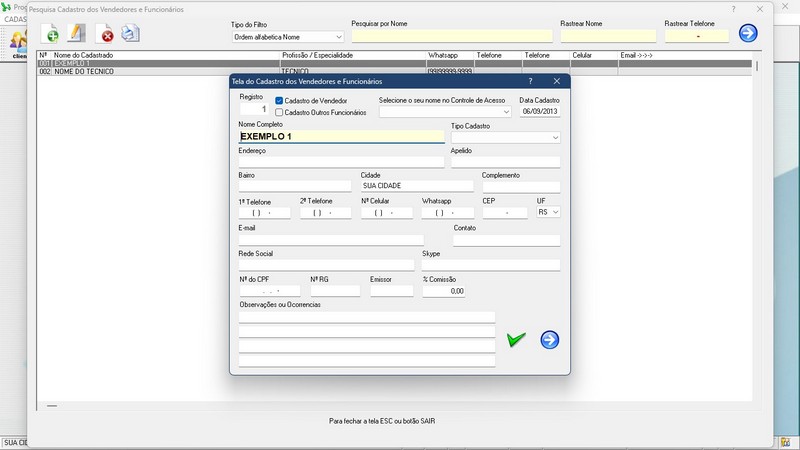Click the edit record pencil icon
Image resolution: width=800 pixels, height=450 pixels.
(x=76, y=33)
